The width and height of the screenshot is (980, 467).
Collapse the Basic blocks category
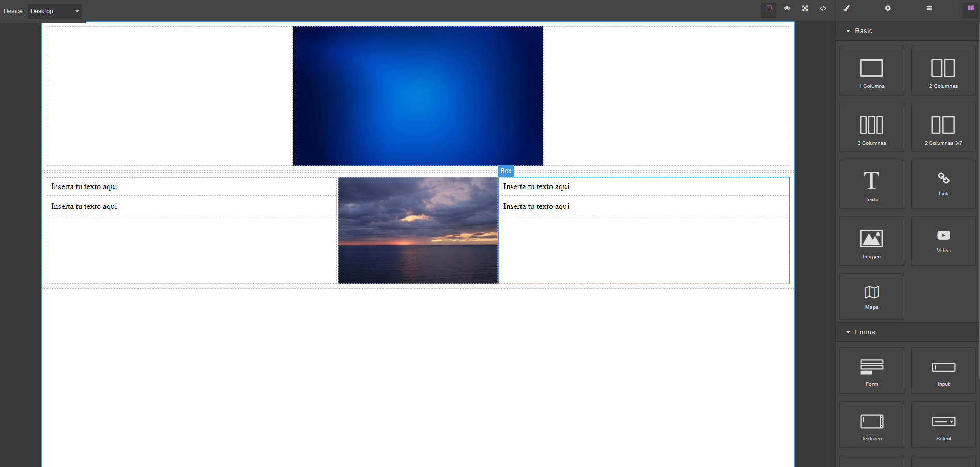point(908,31)
